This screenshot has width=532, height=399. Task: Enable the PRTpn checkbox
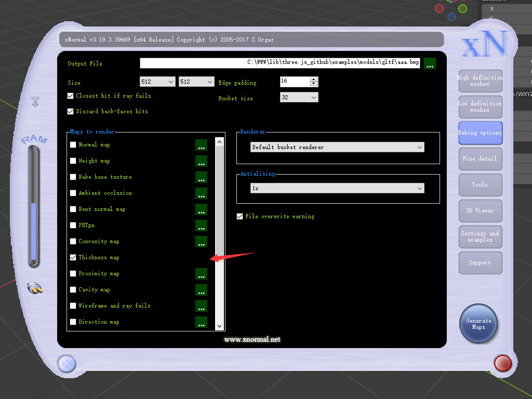coord(73,225)
